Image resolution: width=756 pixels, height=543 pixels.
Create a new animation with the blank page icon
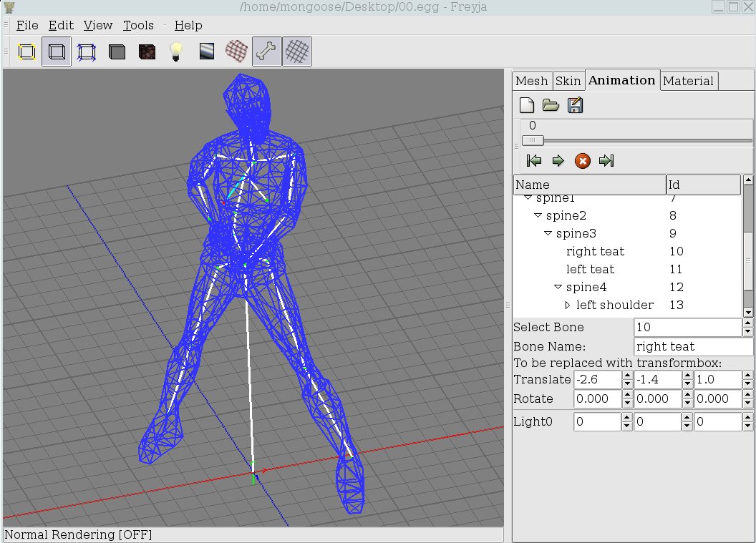point(526,105)
